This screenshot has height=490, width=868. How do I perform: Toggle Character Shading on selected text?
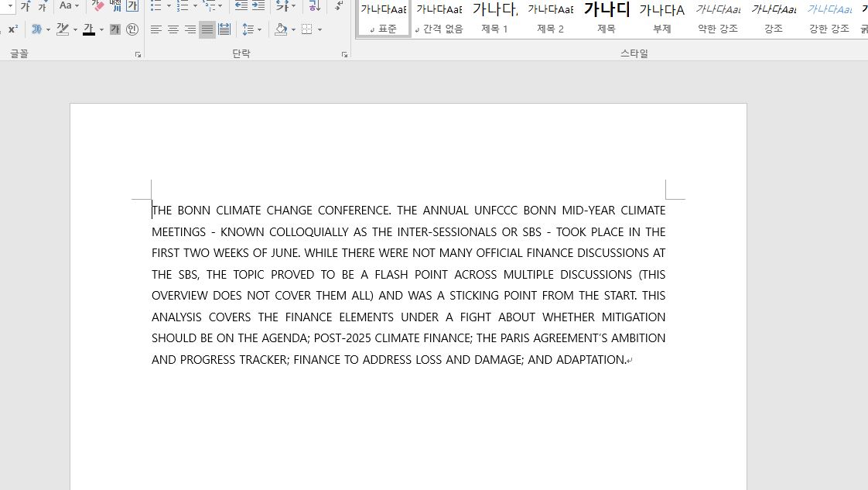[x=115, y=29]
